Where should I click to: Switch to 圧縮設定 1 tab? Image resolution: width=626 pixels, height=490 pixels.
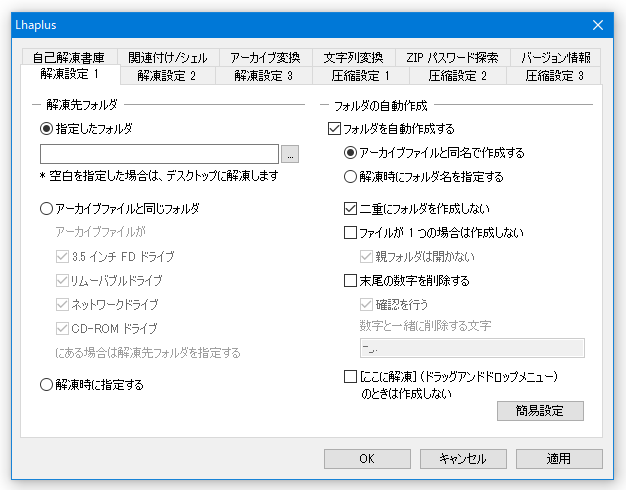361,75
